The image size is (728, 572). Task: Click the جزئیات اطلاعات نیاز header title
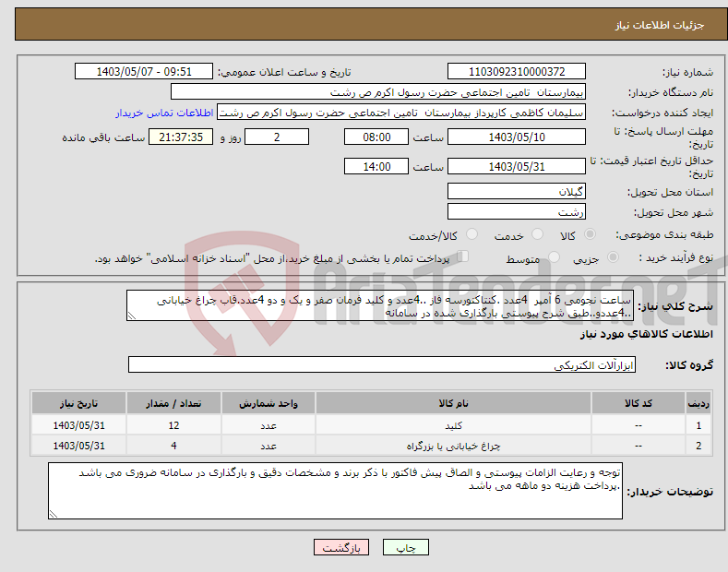pyautogui.click(x=660, y=25)
